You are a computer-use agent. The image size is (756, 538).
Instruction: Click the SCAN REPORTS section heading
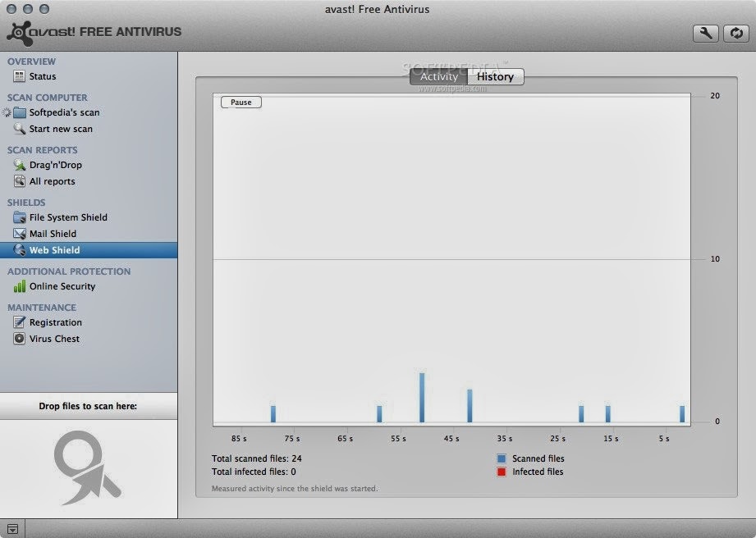coord(43,150)
